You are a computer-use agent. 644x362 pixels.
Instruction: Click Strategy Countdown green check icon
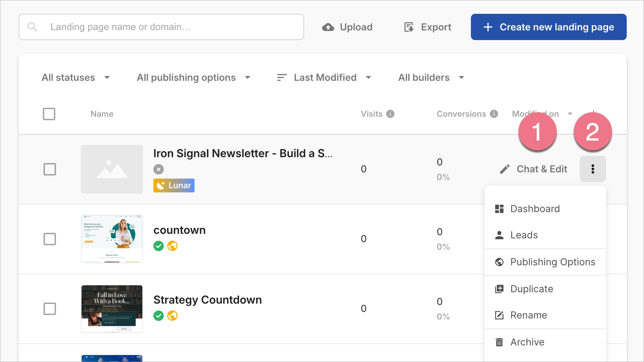click(159, 316)
